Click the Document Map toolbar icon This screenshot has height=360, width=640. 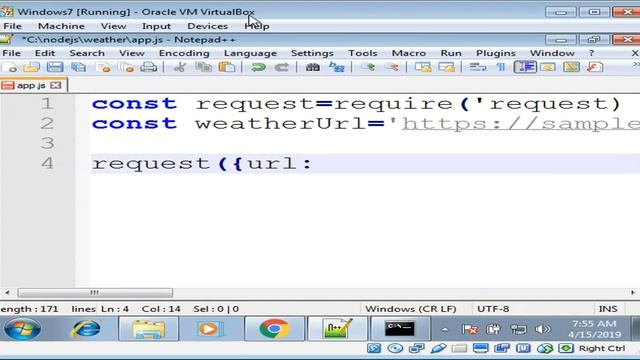tap(571, 67)
